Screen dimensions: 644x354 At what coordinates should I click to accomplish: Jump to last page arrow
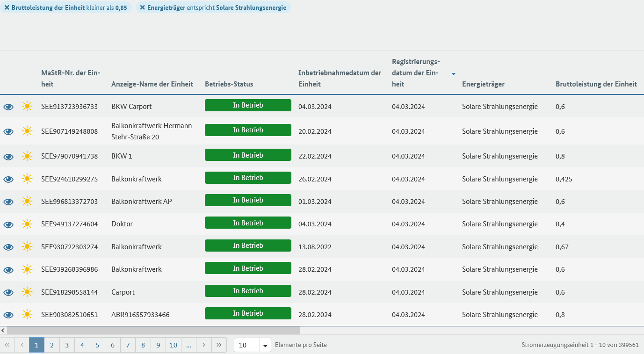(x=219, y=345)
